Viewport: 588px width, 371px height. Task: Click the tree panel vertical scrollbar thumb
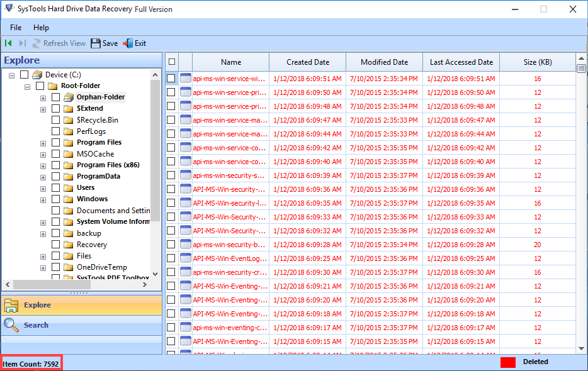click(155, 151)
